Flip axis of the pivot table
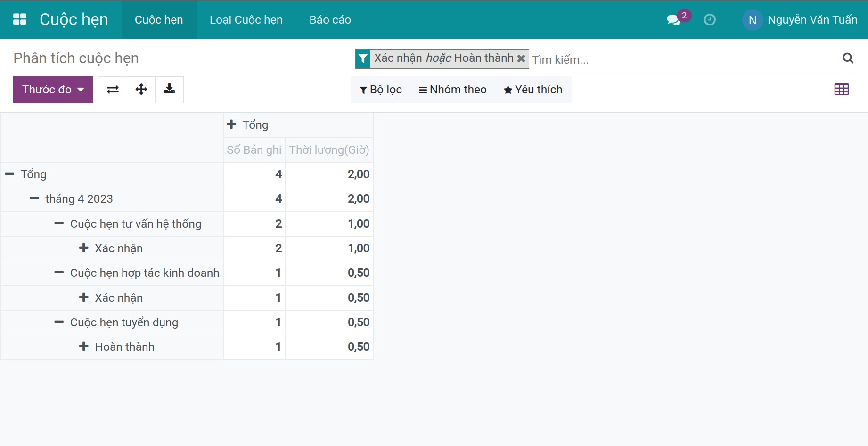 (x=113, y=90)
